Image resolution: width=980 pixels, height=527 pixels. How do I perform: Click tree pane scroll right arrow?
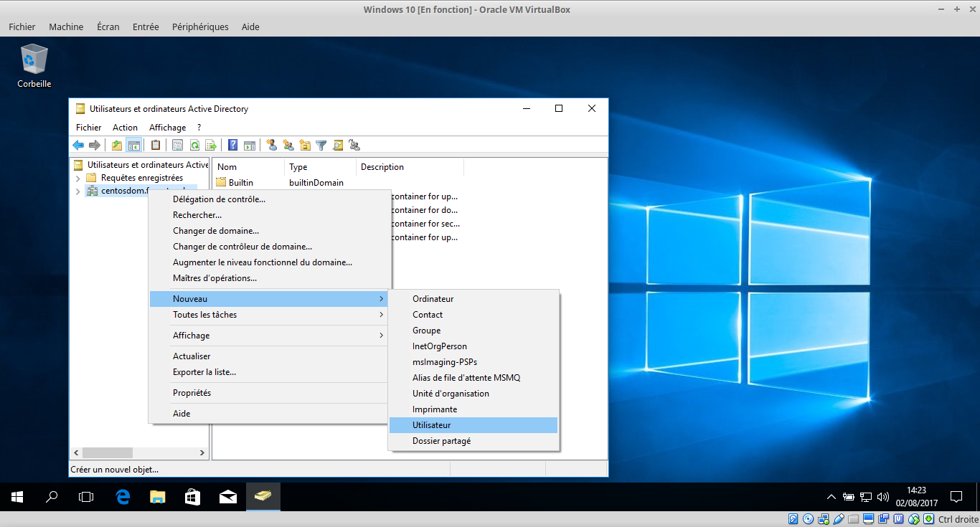(x=202, y=453)
